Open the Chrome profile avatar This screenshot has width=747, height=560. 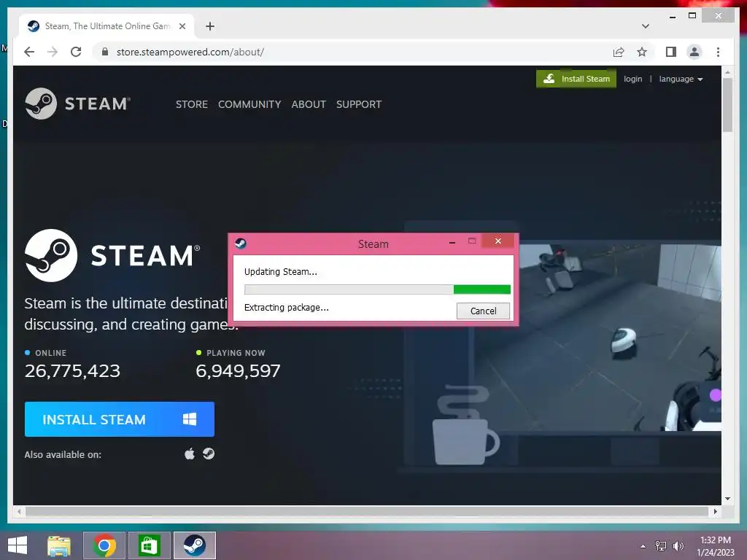(x=694, y=52)
